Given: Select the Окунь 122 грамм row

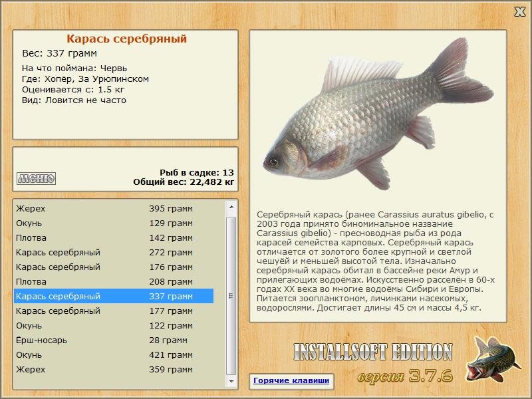Looking at the screenshot, I should click(x=114, y=325).
